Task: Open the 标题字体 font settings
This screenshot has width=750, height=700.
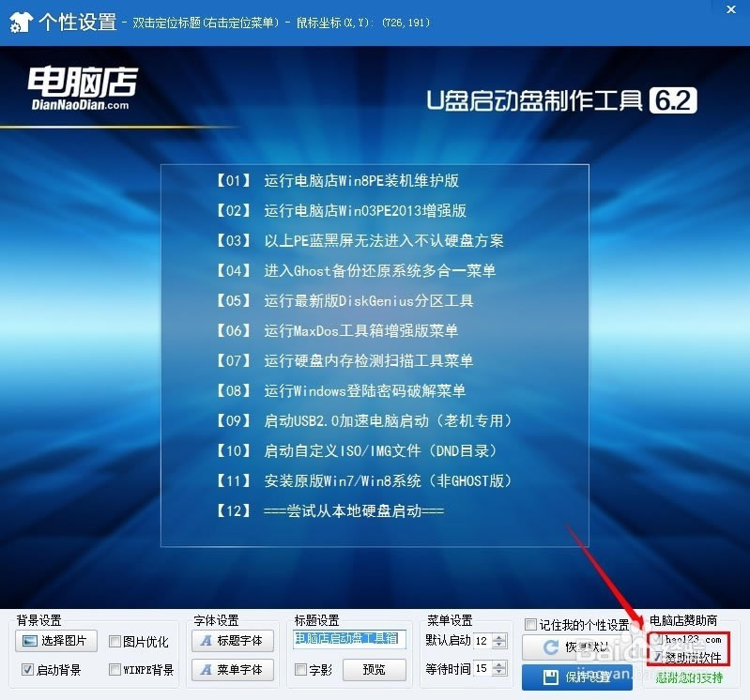Action: (x=233, y=641)
